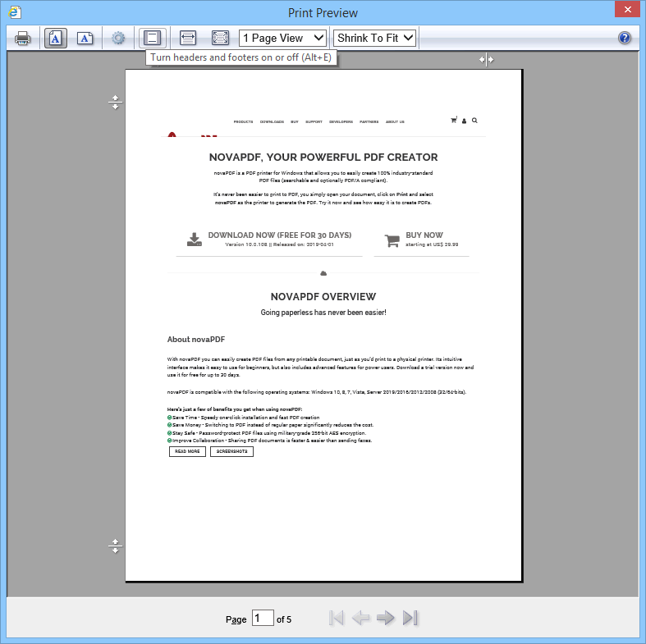Screen dimensions: 646x644
Task: Click DOWNLOADS in the previewed page menu
Action: [x=272, y=122]
